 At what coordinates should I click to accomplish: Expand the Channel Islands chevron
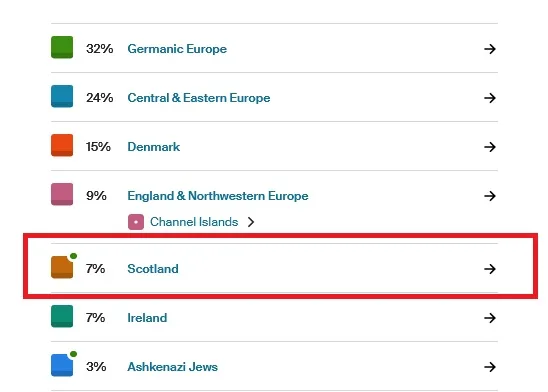tap(251, 222)
